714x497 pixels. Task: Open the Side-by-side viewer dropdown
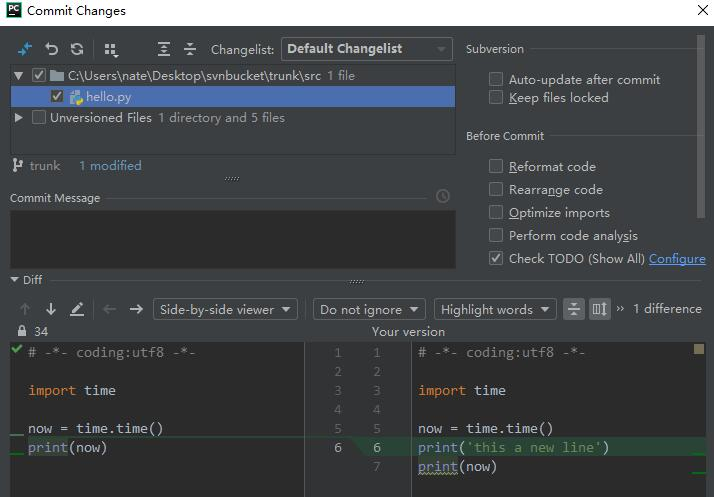tap(226, 310)
